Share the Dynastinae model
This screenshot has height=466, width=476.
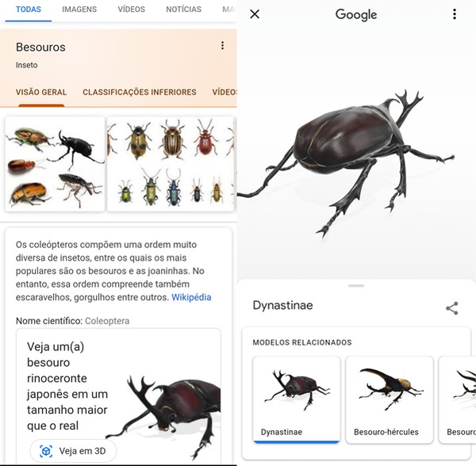point(451,308)
